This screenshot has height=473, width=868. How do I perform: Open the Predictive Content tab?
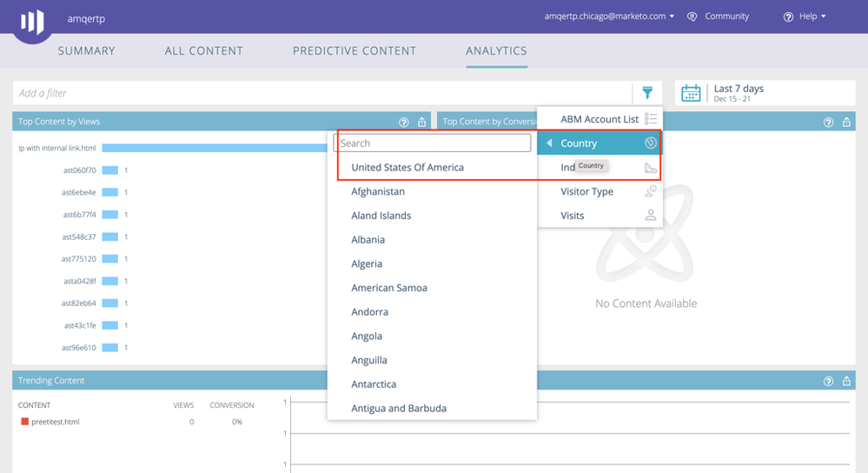point(354,50)
